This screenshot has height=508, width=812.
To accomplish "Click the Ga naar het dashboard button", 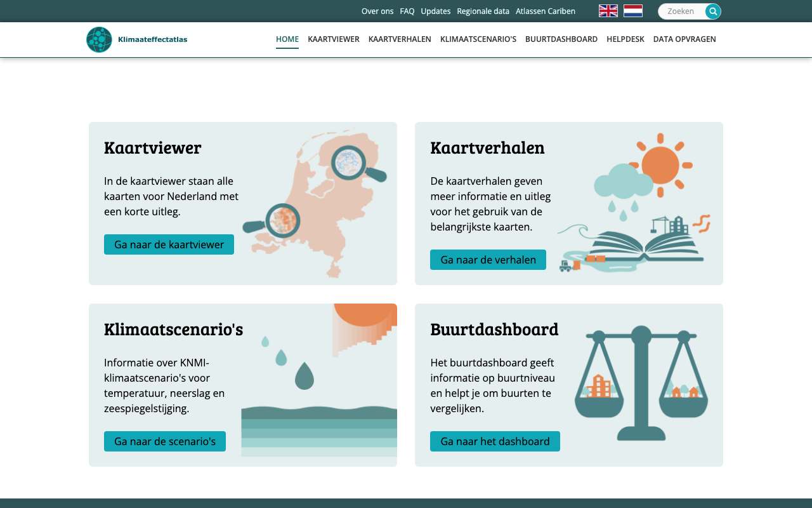I will pos(495,441).
